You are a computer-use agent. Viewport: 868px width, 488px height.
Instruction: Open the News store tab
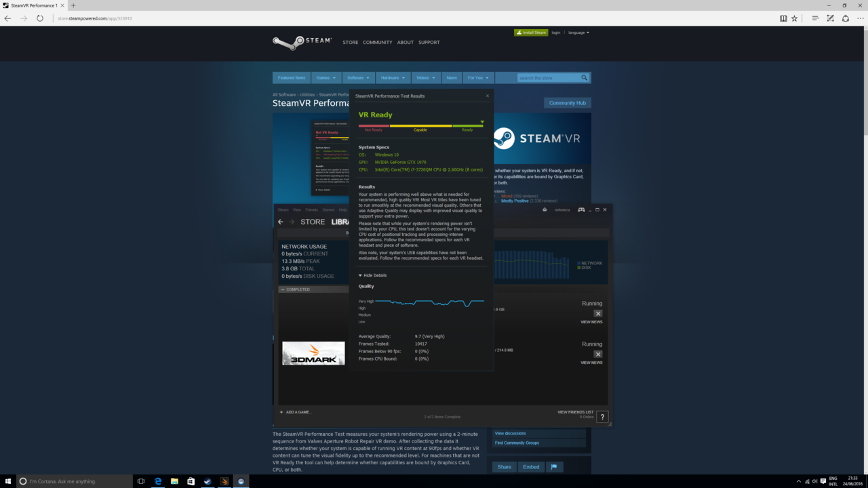tap(452, 78)
